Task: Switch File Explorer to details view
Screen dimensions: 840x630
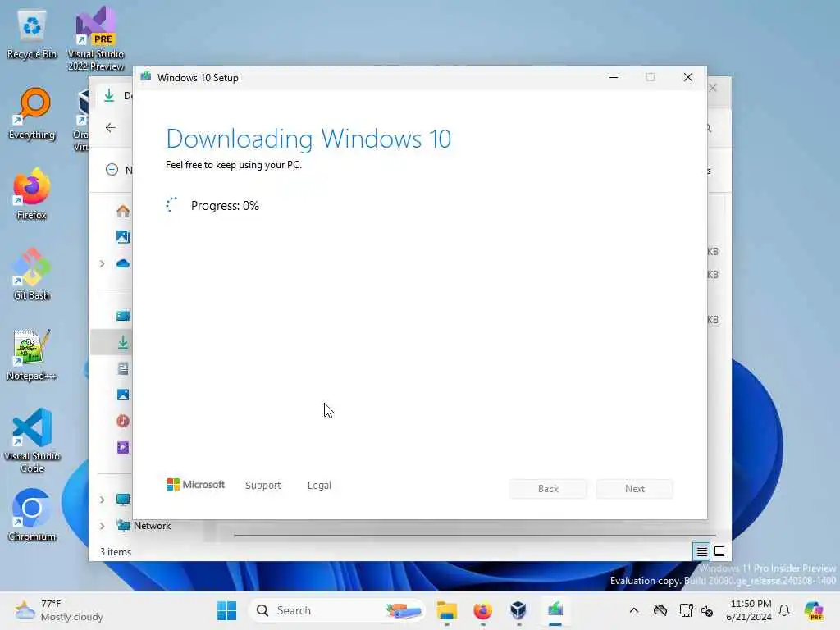Action: click(x=701, y=551)
